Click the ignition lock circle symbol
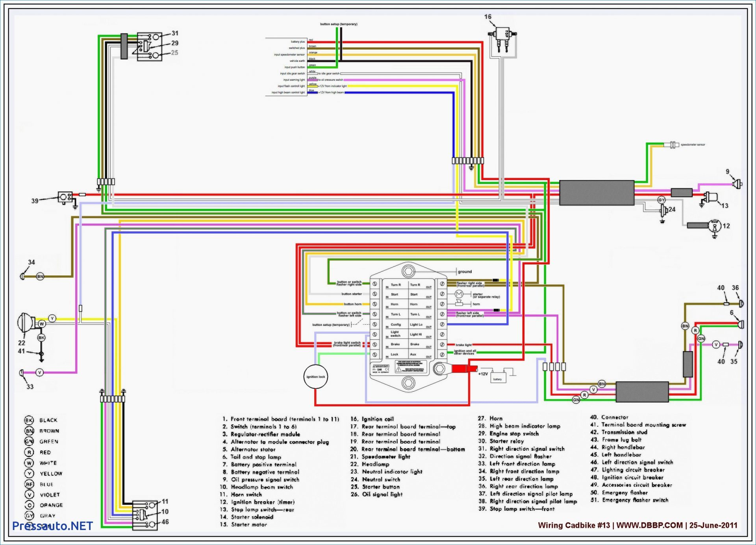This screenshot has height=545, width=756. point(315,377)
